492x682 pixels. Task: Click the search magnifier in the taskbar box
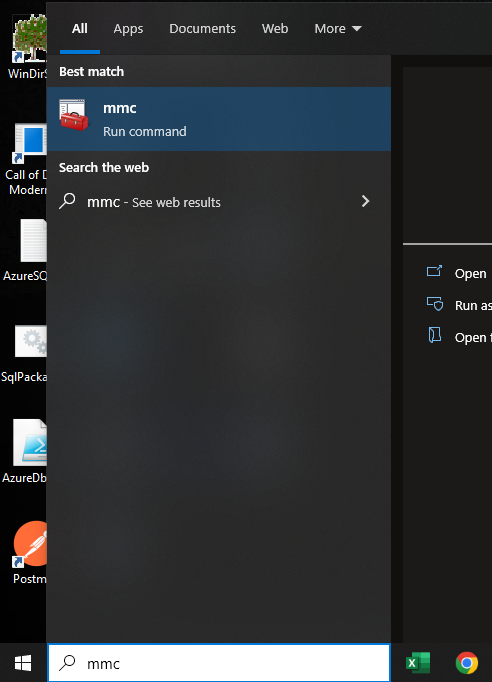point(67,662)
